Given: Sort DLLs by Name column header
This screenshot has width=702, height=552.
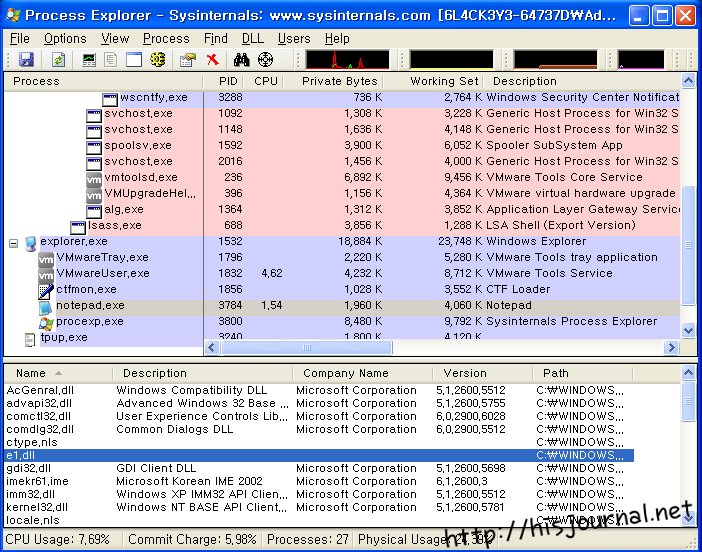Looking at the screenshot, I should [58, 373].
